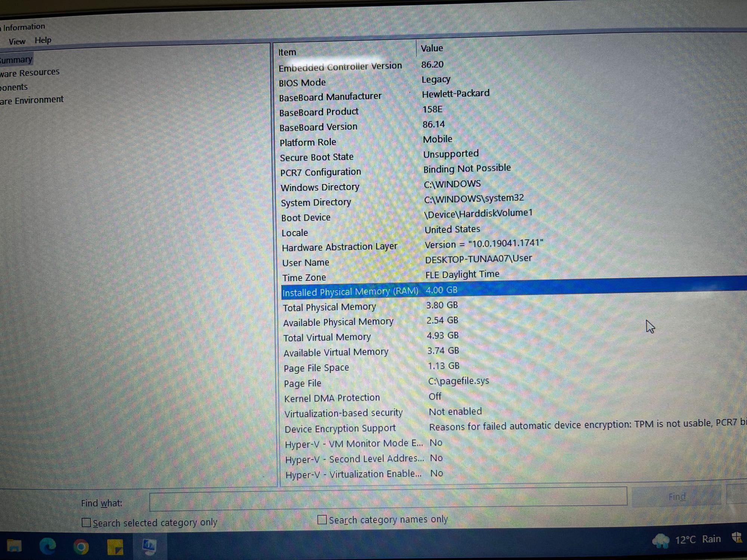The image size is (747, 560).
Task: Open Sticky Notes taskbar icon
Action: 115,547
